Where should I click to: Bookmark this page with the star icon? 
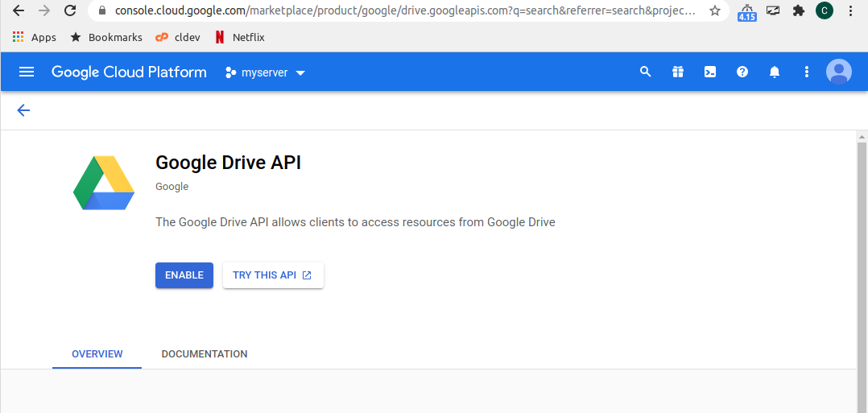click(715, 10)
